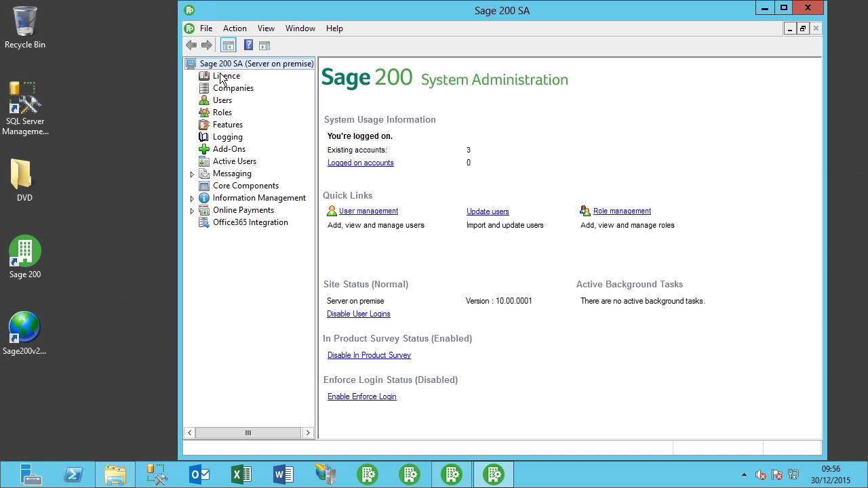This screenshot has width=868, height=488.
Task: Click the forward navigation arrow
Action: point(207,45)
